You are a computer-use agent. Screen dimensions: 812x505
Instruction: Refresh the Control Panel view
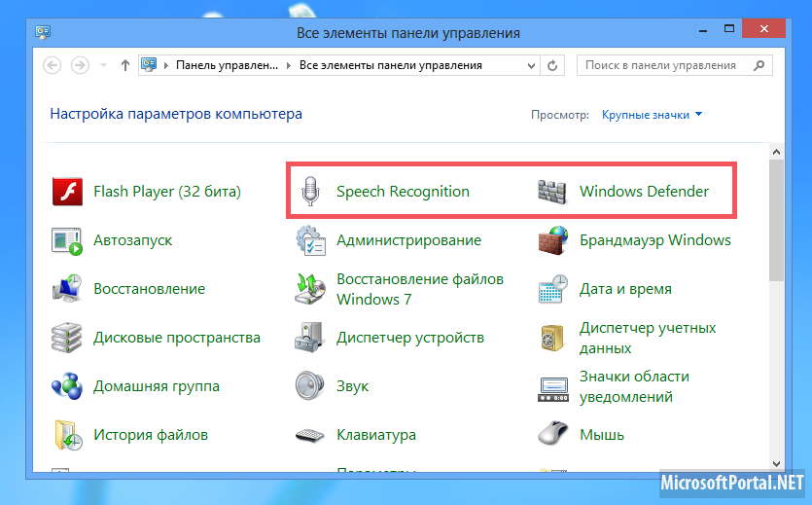pyautogui.click(x=552, y=66)
